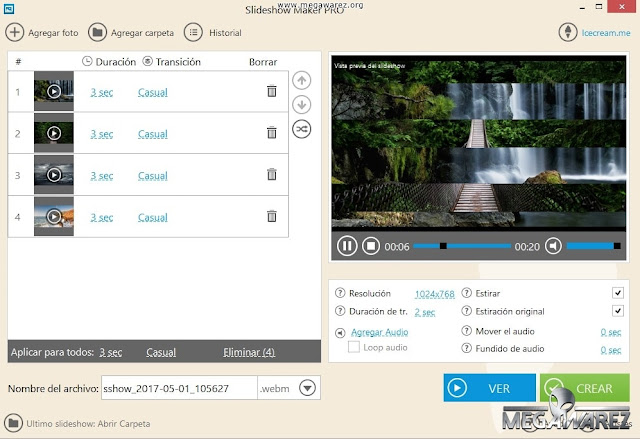Click the help icon beside Fundido de audio
The image size is (640, 439).
click(466, 348)
